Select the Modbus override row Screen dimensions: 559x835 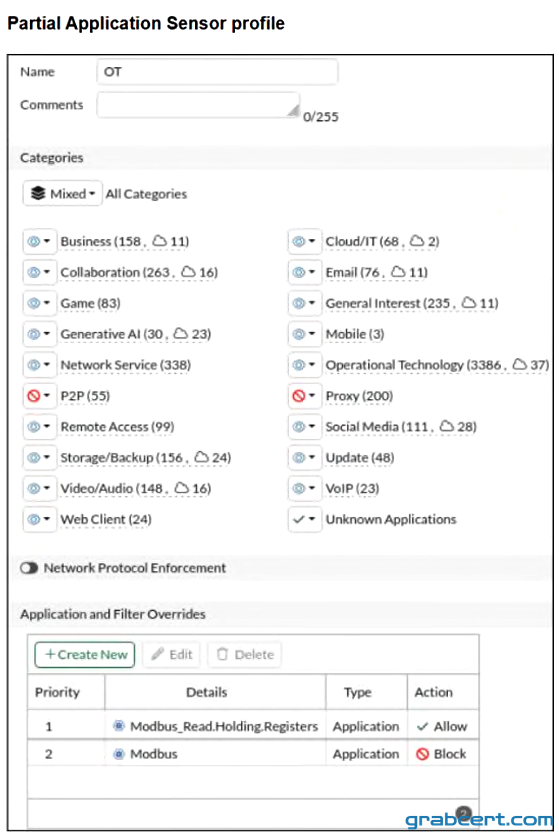[x=253, y=754]
